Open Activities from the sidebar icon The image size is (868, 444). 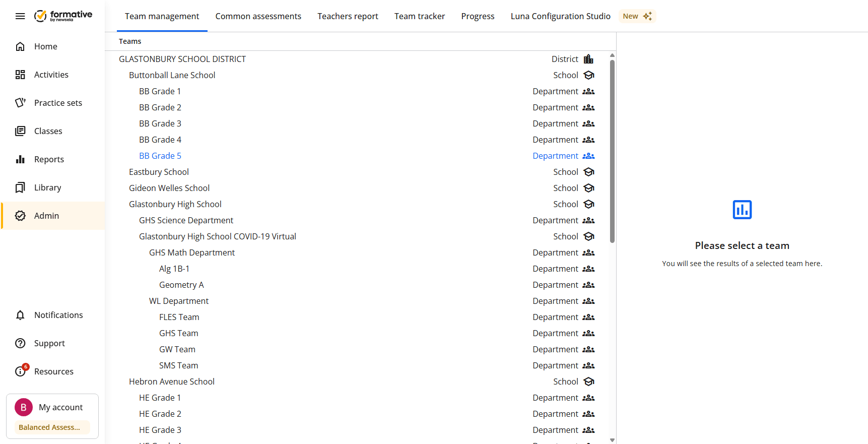(20, 75)
